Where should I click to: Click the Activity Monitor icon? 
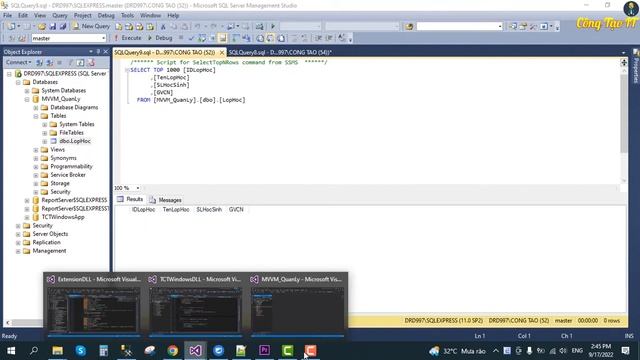pyautogui.click(x=260, y=27)
